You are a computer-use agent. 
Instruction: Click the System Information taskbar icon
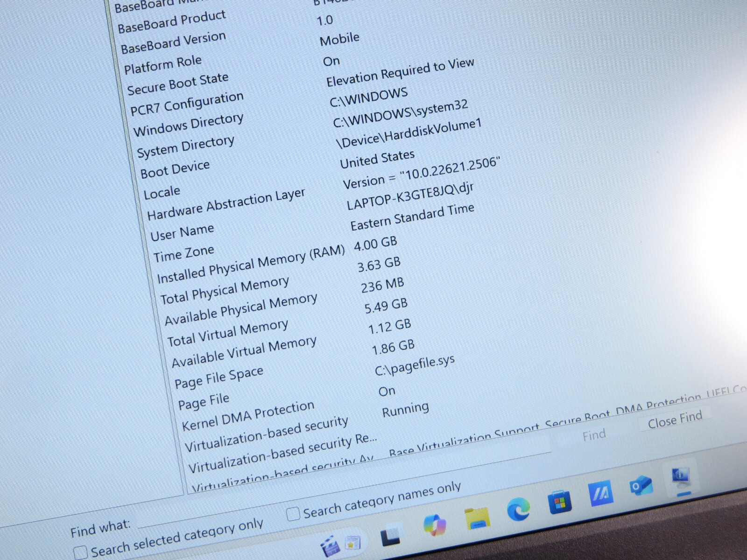pyautogui.click(x=681, y=476)
